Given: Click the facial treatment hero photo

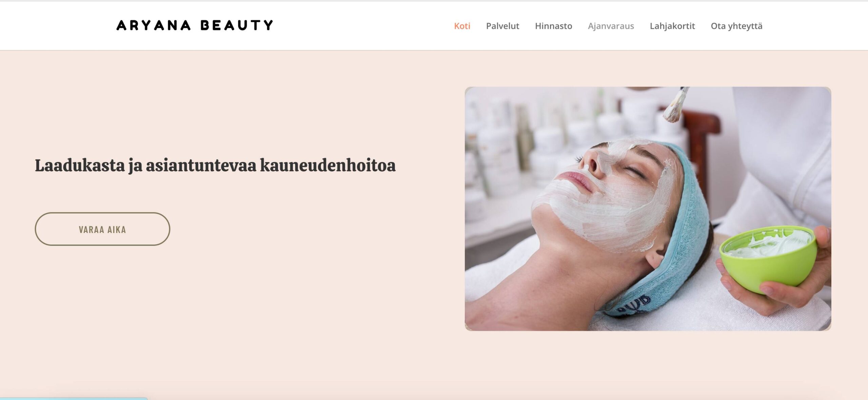Looking at the screenshot, I should coord(648,209).
